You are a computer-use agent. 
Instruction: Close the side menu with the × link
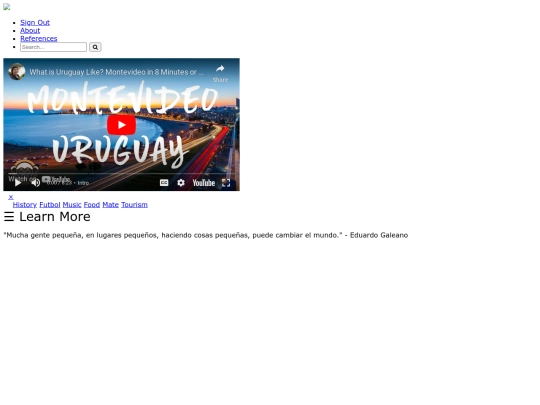coord(11,197)
